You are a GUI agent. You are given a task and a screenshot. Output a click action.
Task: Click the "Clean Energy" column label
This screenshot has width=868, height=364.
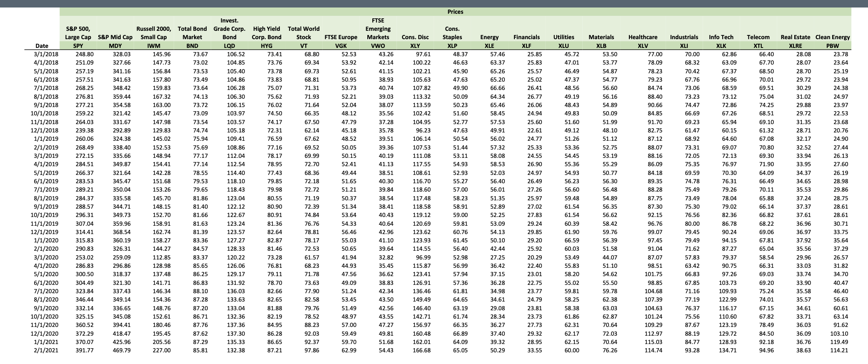(x=833, y=37)
